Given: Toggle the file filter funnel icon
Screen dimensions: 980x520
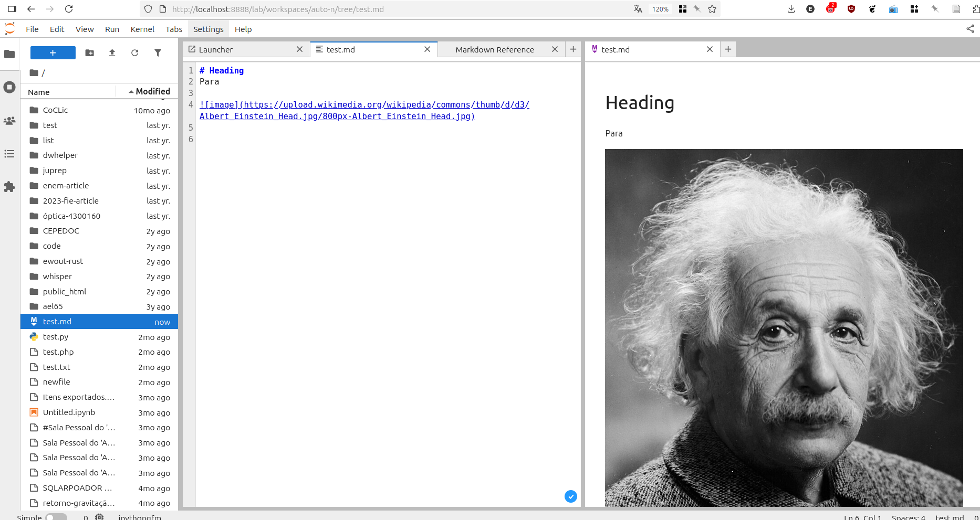Looking at the screenshot, I should [x=158, y=52].
